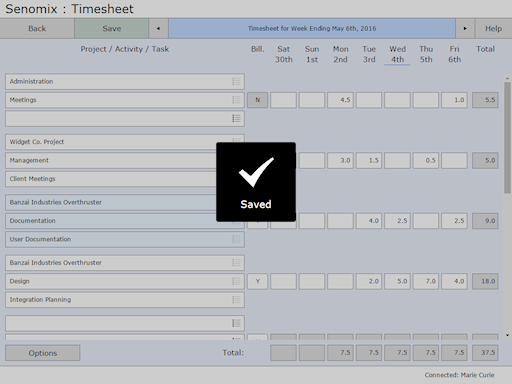Edit Meetings Monday hours 4.5
Screen dimensions: 512x384
340,100
